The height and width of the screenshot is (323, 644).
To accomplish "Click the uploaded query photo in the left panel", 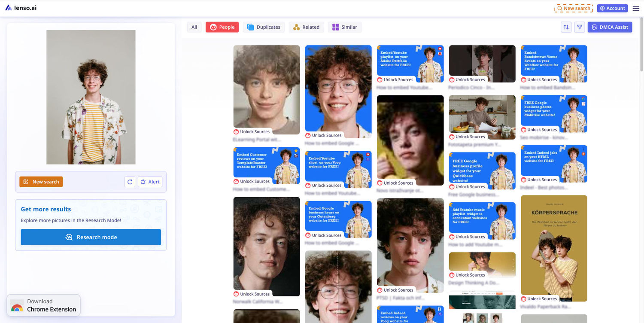I will tap(91, 97).
